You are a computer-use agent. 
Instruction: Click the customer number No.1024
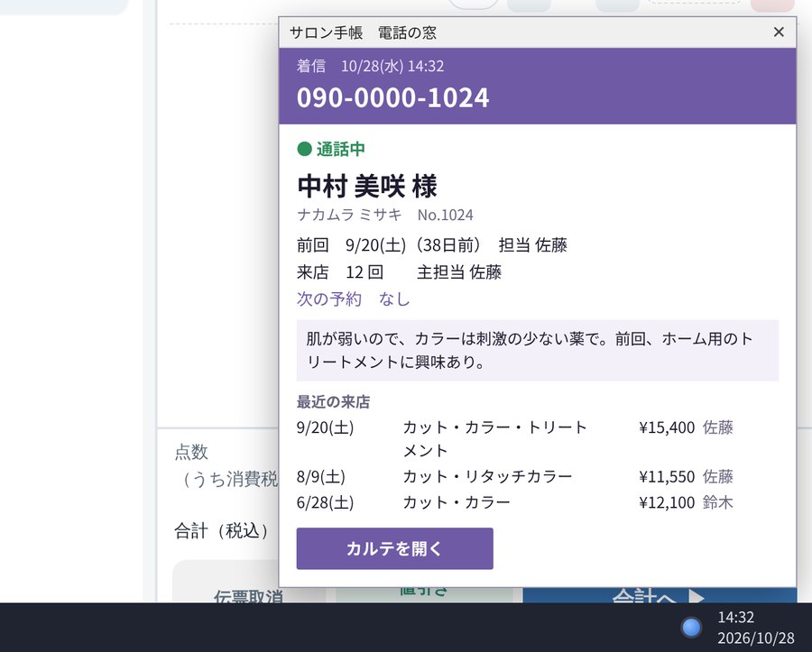446,215
